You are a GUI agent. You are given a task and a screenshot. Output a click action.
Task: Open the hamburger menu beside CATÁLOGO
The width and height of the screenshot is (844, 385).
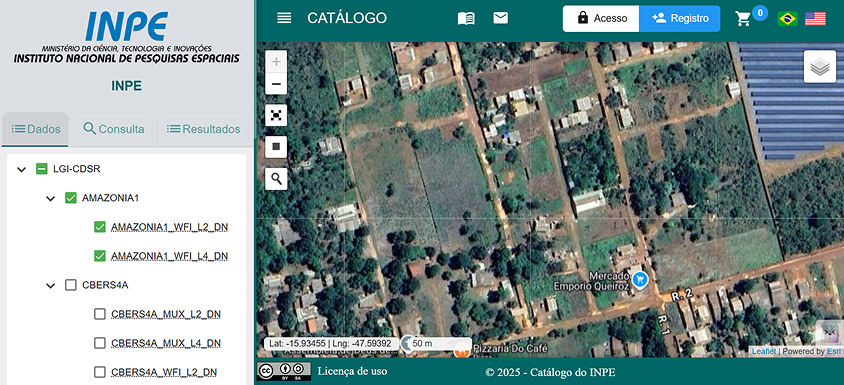point(284,18)
